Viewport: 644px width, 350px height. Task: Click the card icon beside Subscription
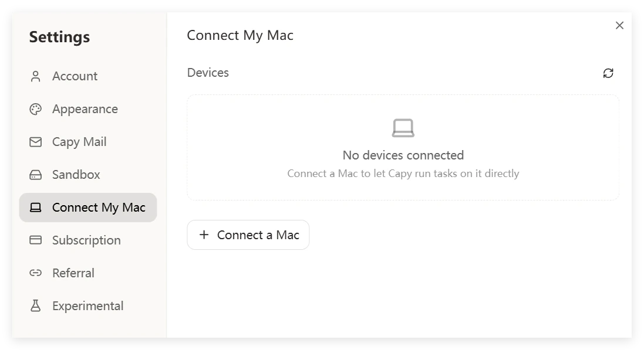coord(35,240)
